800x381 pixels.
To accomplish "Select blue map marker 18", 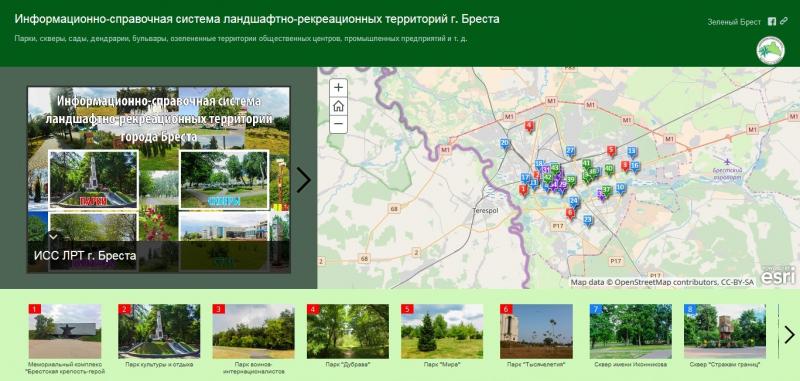I will click(x=539, y=165).
